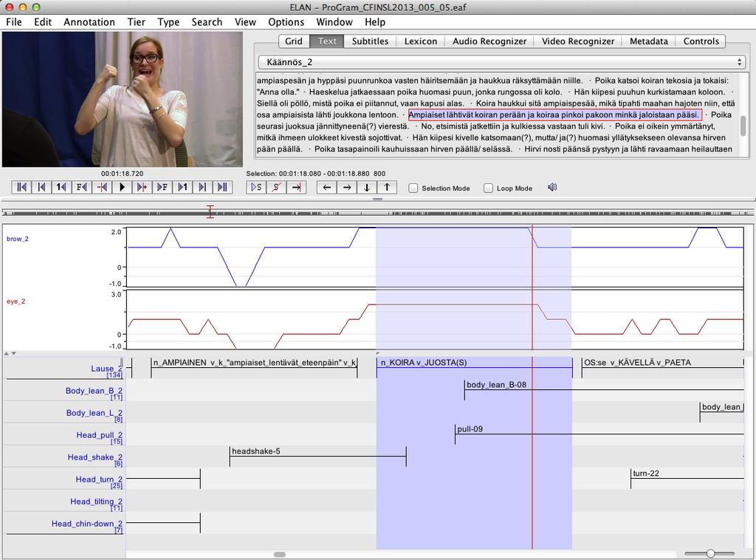Go to next annotation right arrow
The height and width of the screenshot is (560, 756).
tap(347, 187)
